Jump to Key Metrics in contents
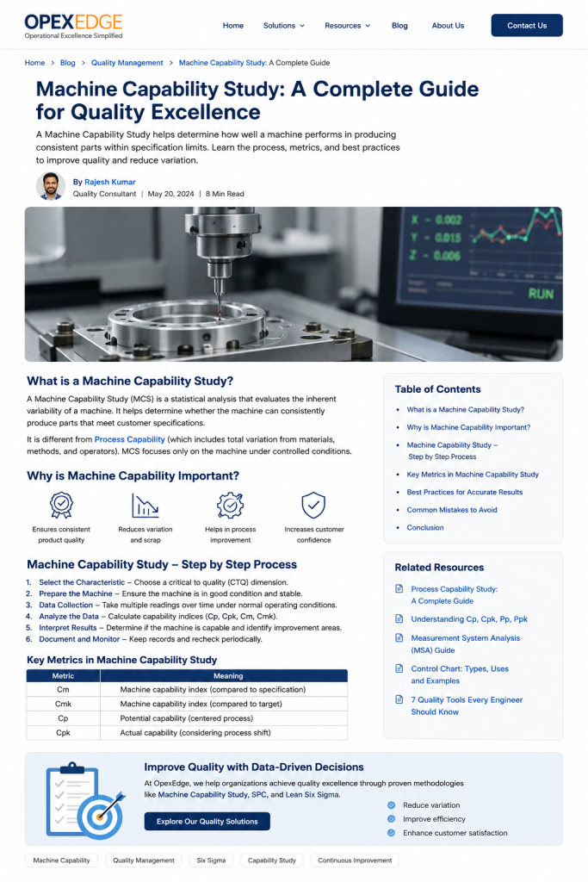This screenshot has height=882, width=588. coord(473,475)
